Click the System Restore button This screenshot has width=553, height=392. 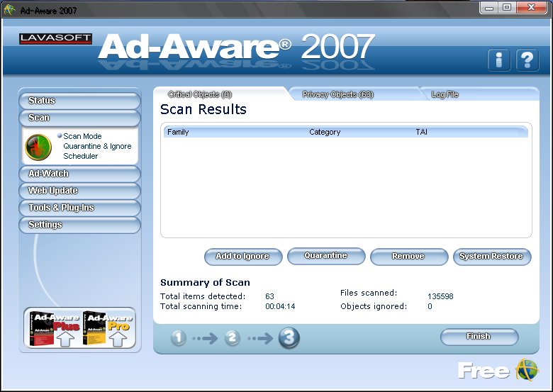pyautogui.click(x=492, y=257)
